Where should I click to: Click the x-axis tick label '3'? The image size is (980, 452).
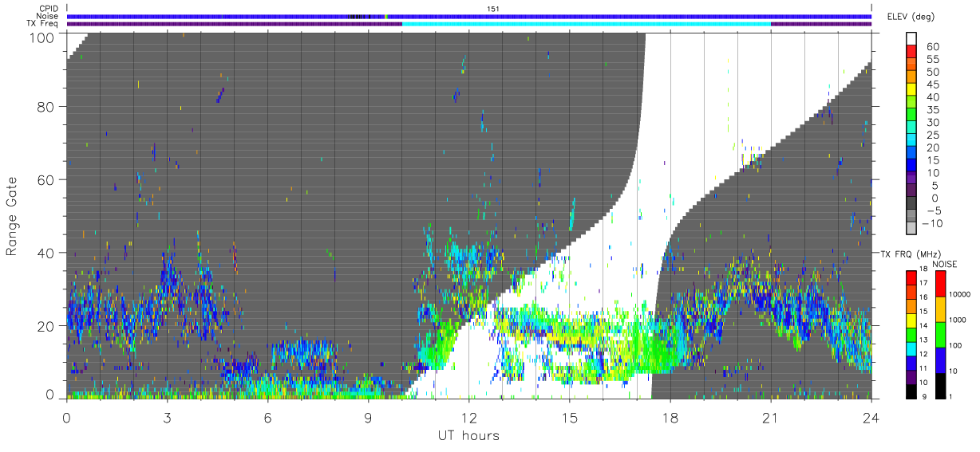click(167, 418)
